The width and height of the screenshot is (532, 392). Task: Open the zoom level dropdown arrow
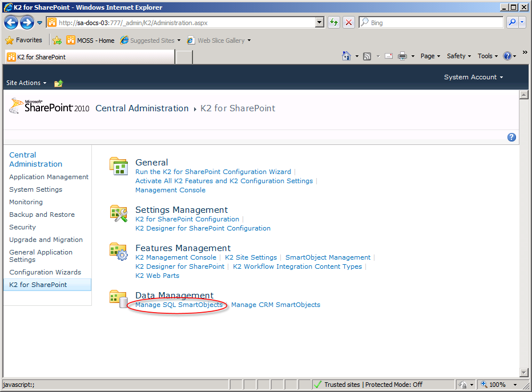[515, 385]
